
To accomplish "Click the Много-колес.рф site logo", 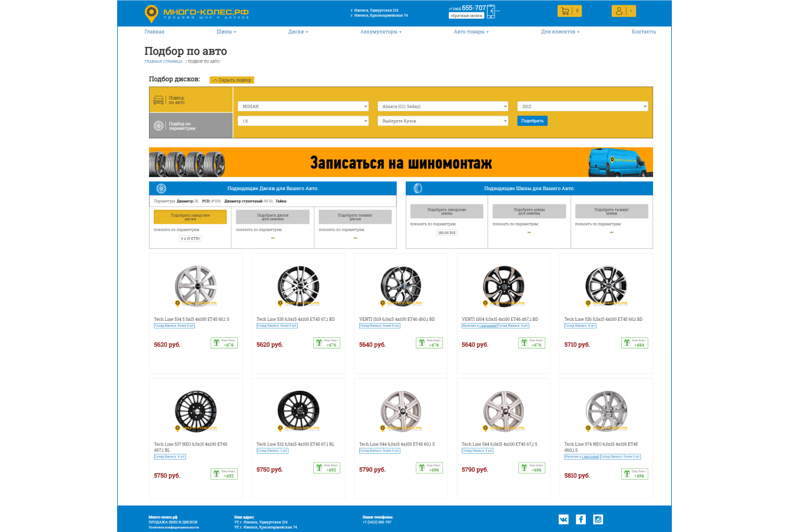I will [x=197, y=14].
